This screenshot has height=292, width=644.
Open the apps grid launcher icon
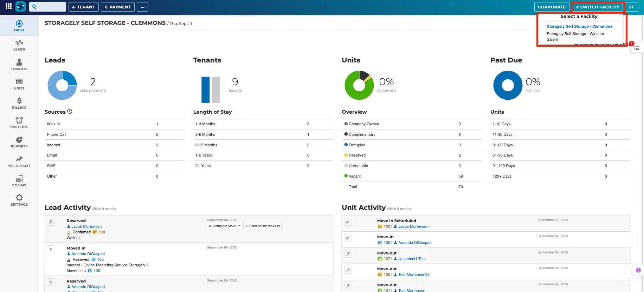click(8, 7)
